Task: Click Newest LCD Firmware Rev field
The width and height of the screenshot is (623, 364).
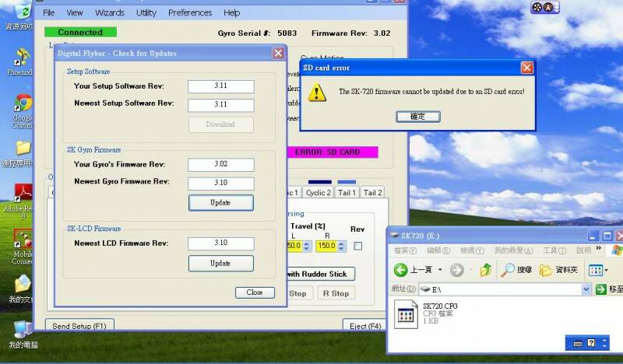Action: coord(221,243)
